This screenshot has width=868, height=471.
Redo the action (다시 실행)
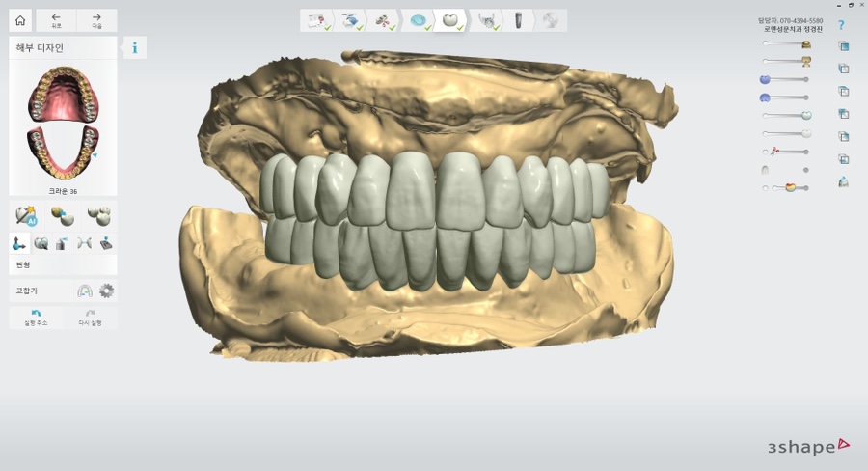click(90, 318)
